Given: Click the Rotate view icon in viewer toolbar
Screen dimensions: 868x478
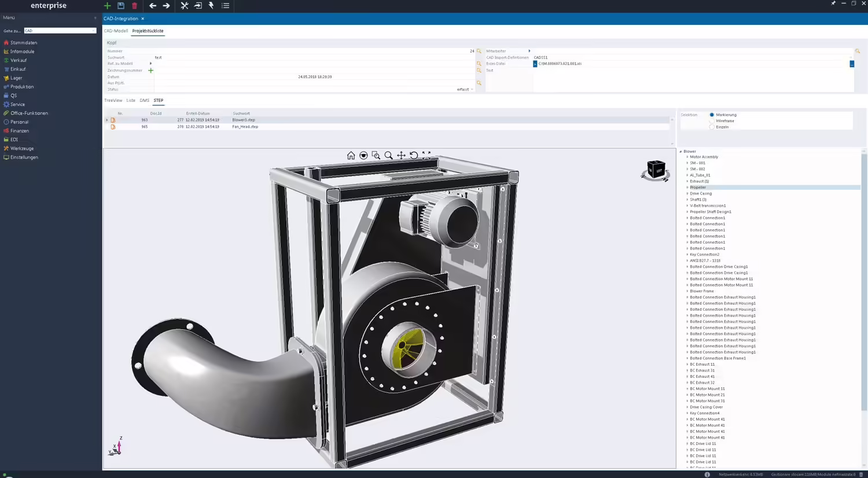Looking at the screenshot, I should point(414,155).
